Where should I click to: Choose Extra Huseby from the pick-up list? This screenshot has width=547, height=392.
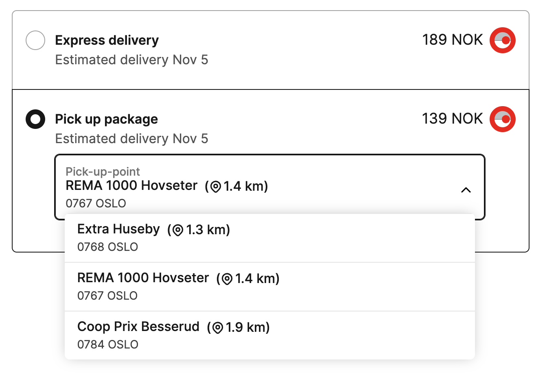pos(269,238)
